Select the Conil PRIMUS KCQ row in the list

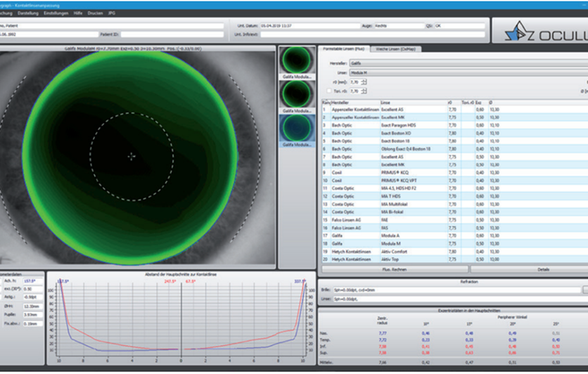(x=455, y=172)
